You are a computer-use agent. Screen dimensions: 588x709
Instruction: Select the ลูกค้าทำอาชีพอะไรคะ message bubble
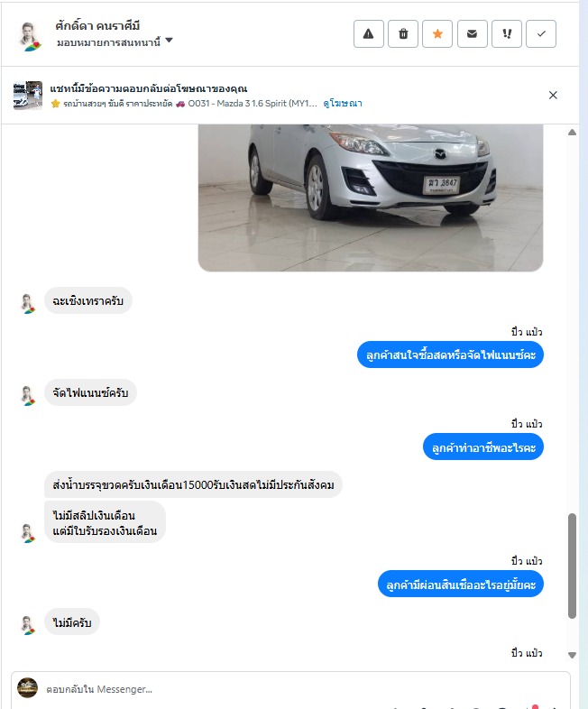[x=483, y=447]
